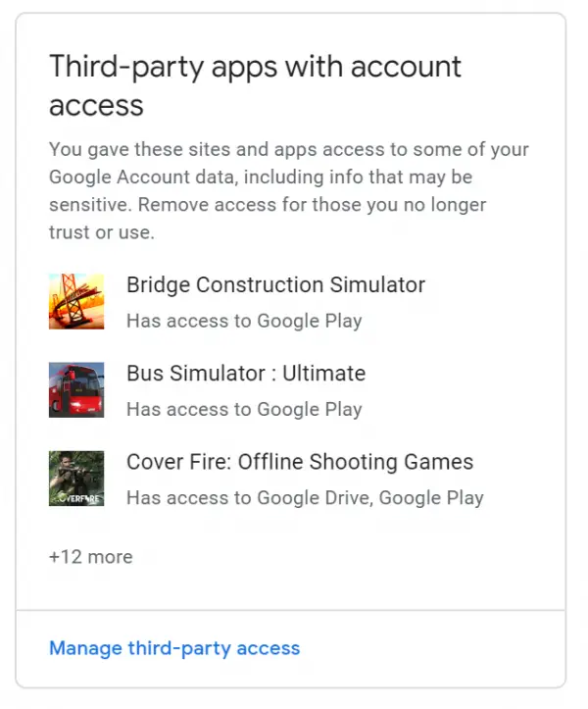
Task: Click the word access in the heading's second line
Action: pos(96,106)
